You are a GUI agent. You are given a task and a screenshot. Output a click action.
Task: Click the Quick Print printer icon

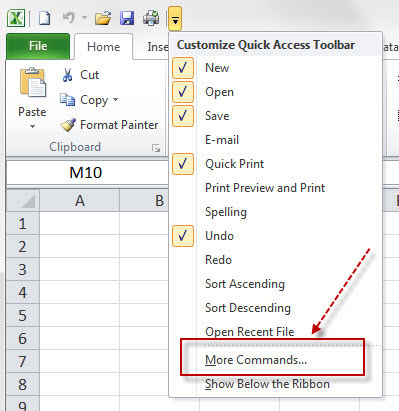tap(151, 18)
